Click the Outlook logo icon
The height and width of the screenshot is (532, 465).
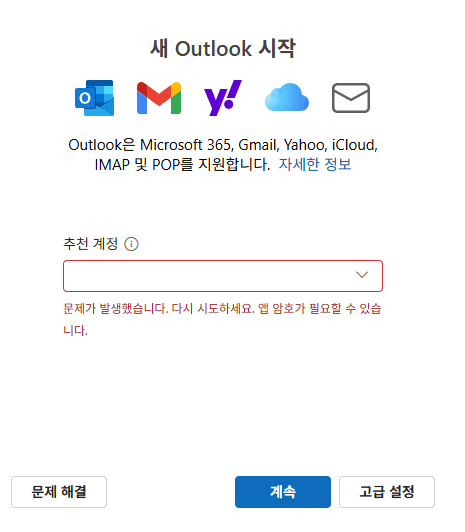click(94, 98)
